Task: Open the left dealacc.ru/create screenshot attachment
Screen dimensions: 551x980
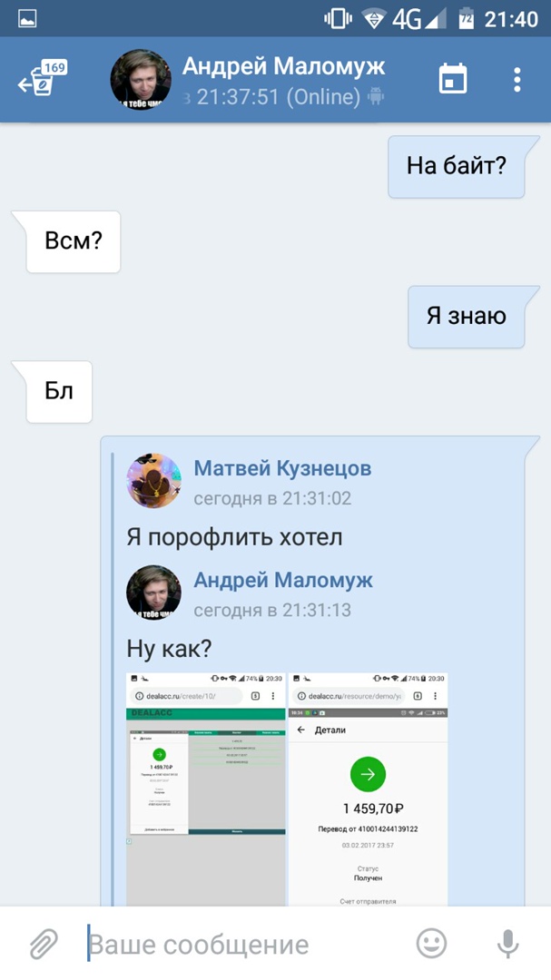Action: tap(206, 789)
